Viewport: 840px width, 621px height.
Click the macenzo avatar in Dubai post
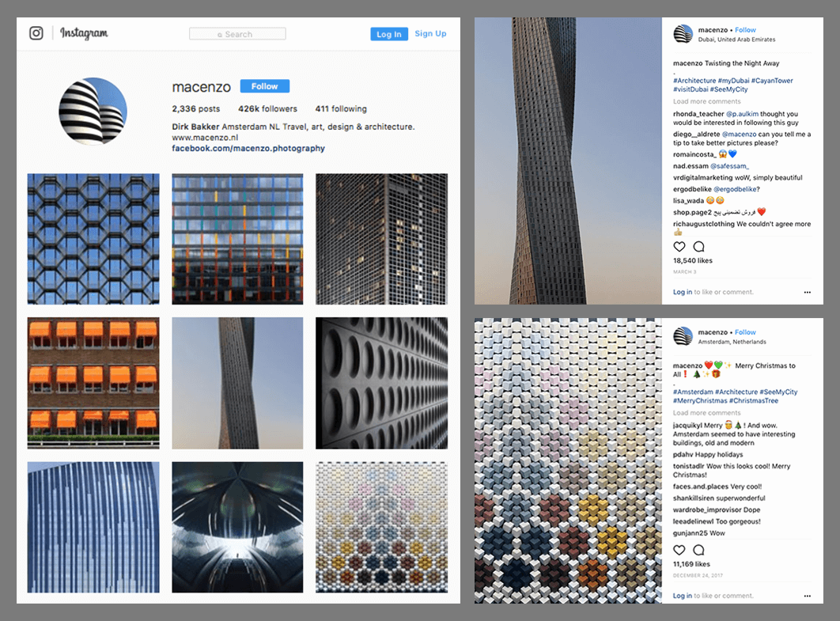pos(683,34)
